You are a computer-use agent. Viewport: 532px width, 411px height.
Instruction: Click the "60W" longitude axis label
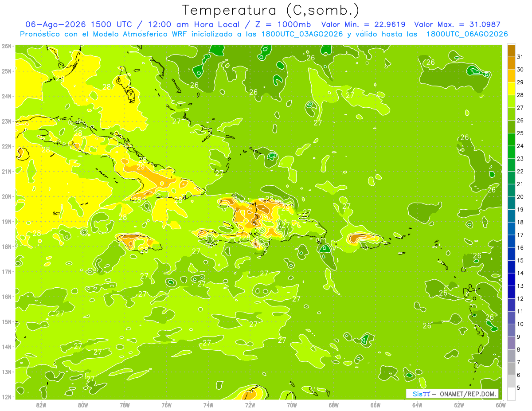point(501,404)
